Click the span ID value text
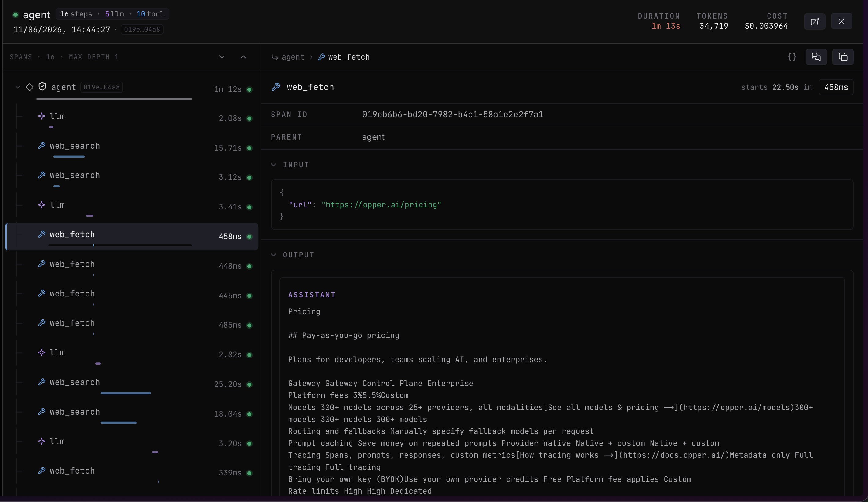The height and width of the screenshot is (502, 868). [453, 114]
